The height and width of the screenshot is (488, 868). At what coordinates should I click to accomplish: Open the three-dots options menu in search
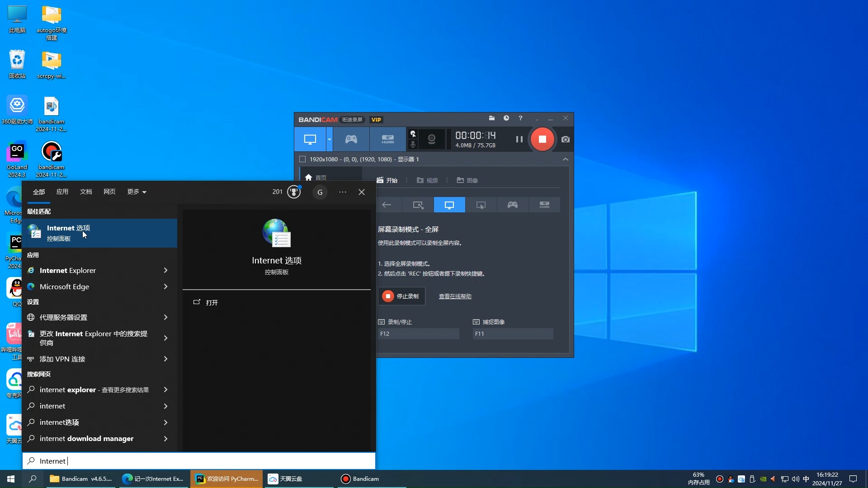(x=343, y=192)
